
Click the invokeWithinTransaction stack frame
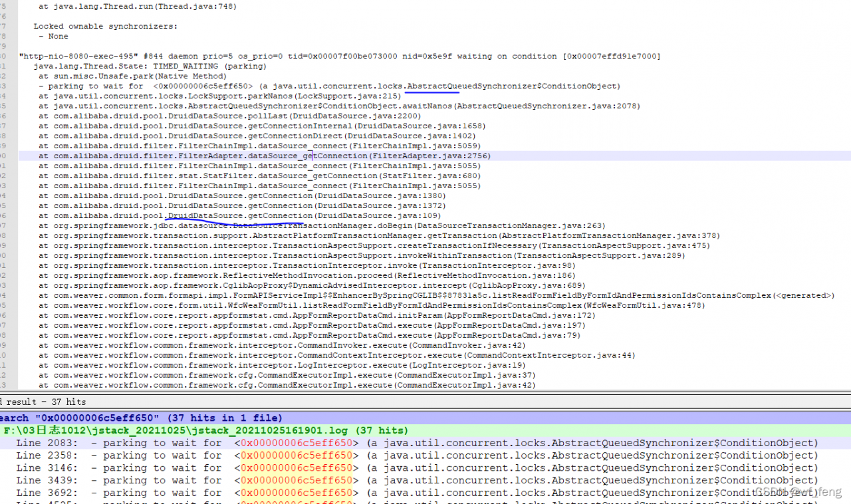click(362, 255)
